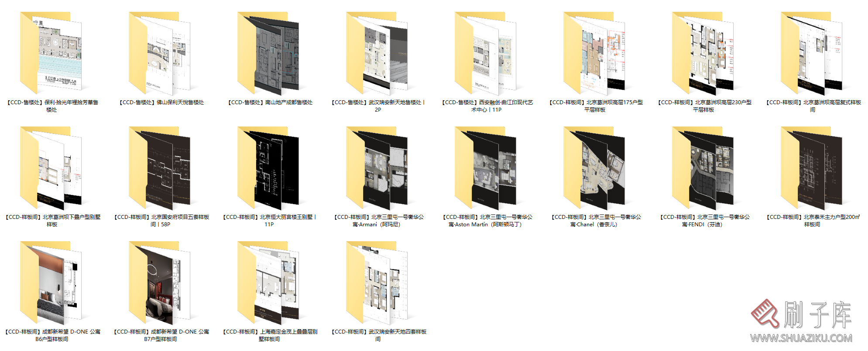This screenshot has height=351, width=868.
Task: Click the 上海嘉定金茂上叠叠层别墅 folder name
Action: (269, 335)
